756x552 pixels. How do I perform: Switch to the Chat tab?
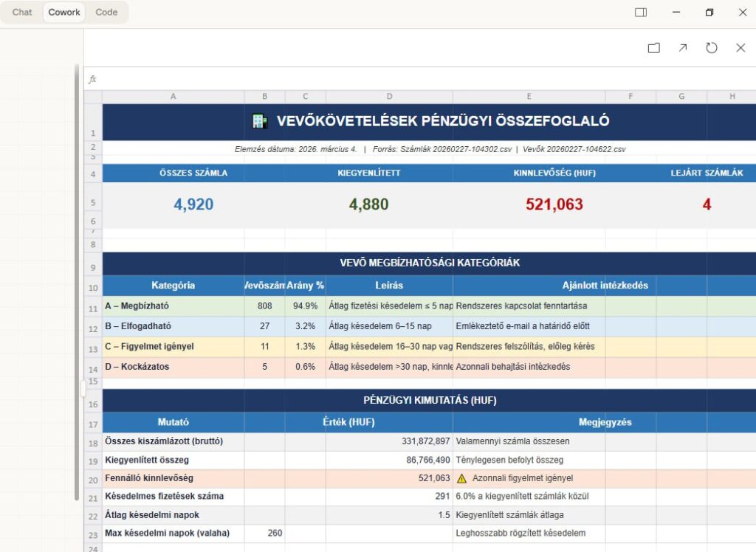tap(22, 13)
